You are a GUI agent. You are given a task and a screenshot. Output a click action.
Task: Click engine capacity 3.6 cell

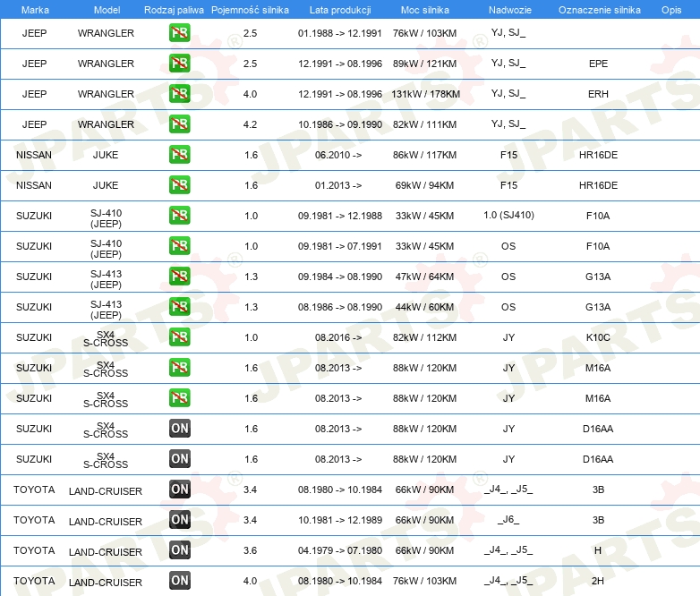point(250,550)
